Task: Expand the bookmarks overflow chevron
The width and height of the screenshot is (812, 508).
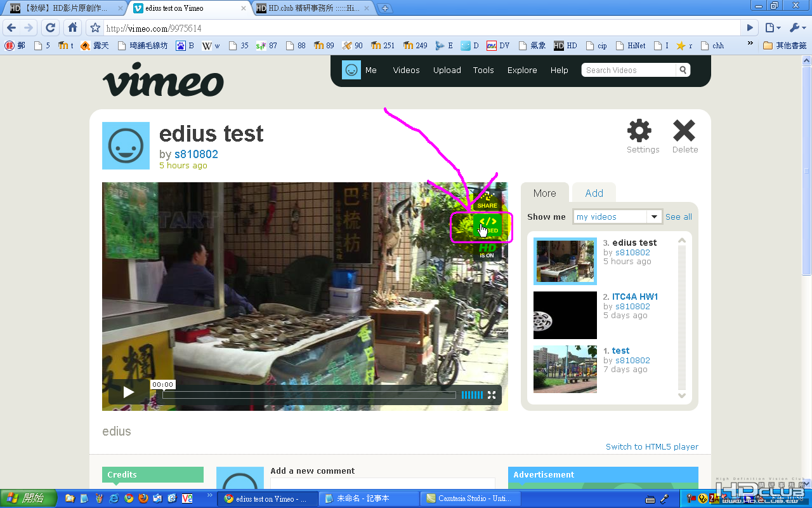Action: click(750, 44)
